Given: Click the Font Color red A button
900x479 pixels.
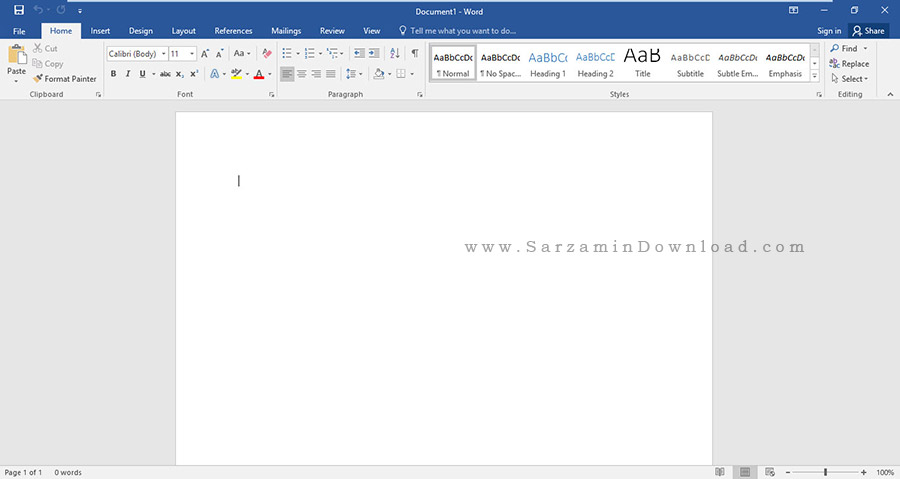Looking at the screenshot, I should 259,74.
